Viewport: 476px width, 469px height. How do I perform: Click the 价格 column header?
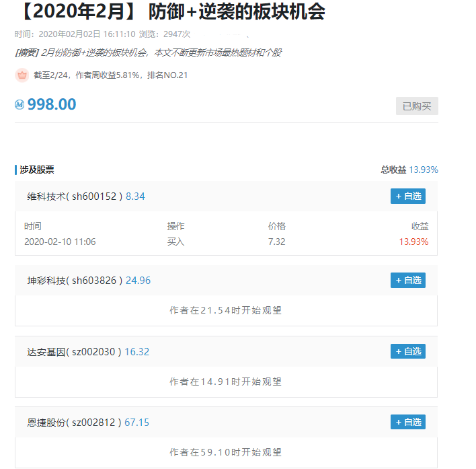tap(277, 226)
